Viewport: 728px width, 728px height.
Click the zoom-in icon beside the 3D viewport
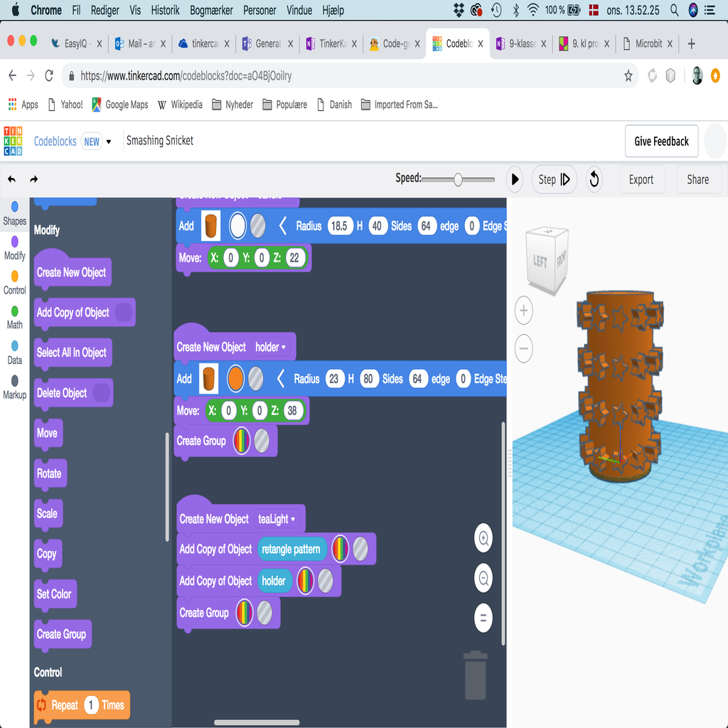(483, 538)
